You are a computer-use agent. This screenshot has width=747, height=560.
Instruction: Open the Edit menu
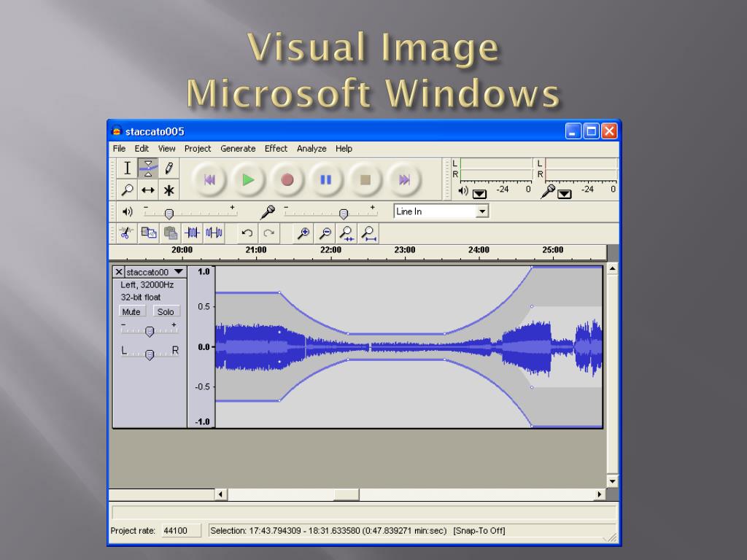[142, 149]
